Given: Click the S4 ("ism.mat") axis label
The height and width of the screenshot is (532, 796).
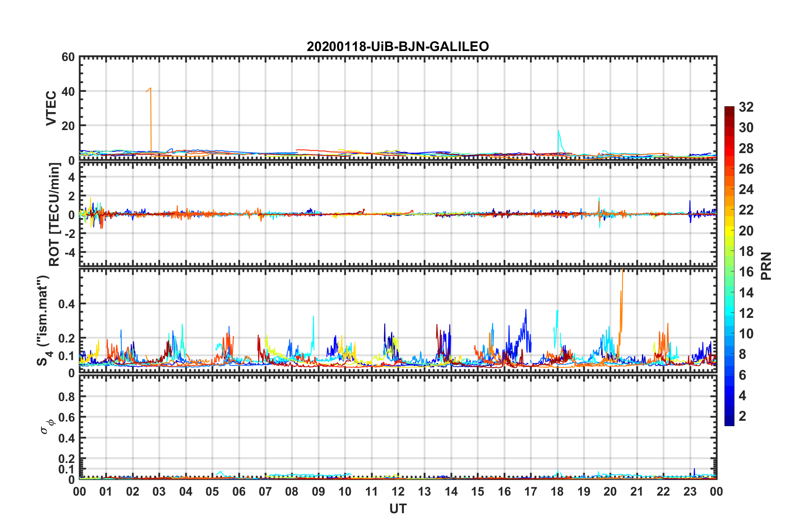Looking at the screenshot, I should [44, 320].
